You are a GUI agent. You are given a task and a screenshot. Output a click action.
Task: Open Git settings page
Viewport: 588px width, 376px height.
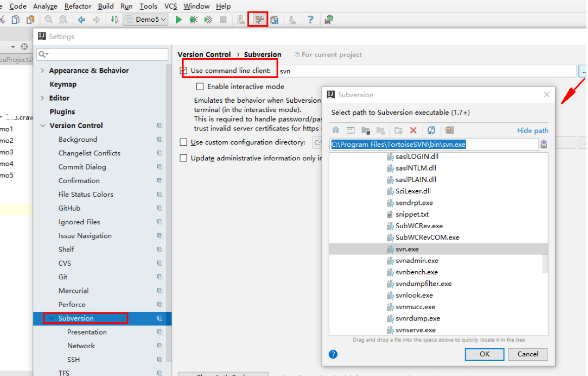63,277
